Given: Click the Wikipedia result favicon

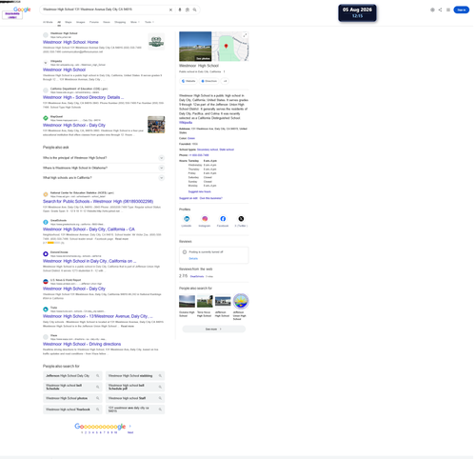Looking at the screenshot, I should point(46,63).
